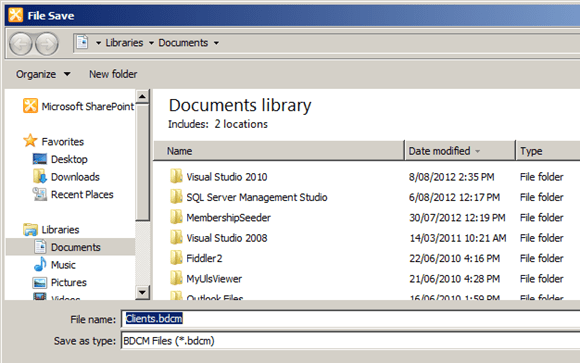Select Desktop label under Favorites
The image size is (580, 363).
click(69, 159)
